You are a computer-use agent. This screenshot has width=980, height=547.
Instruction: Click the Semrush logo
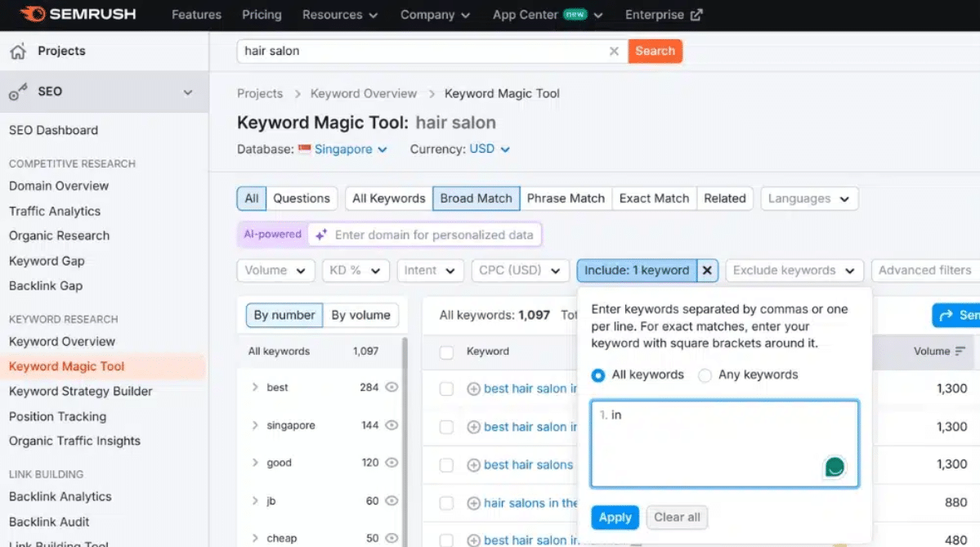(x=78, y=14)
